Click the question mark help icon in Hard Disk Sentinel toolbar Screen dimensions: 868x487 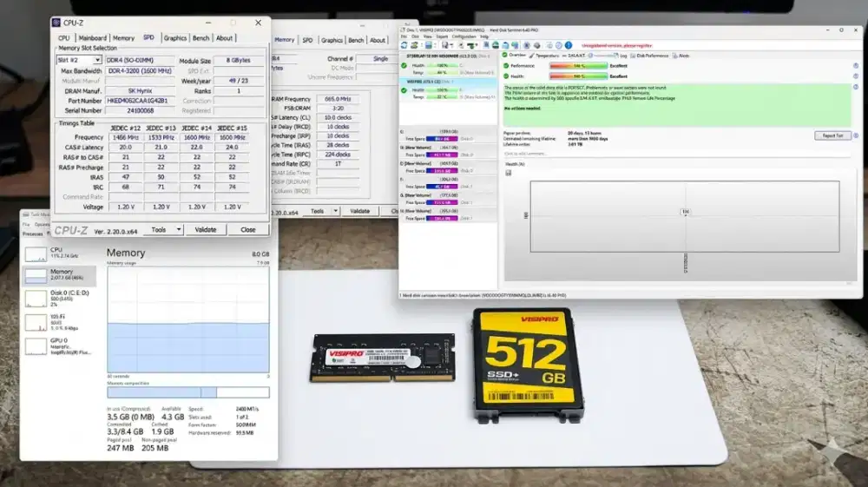[x=558, y=45]
